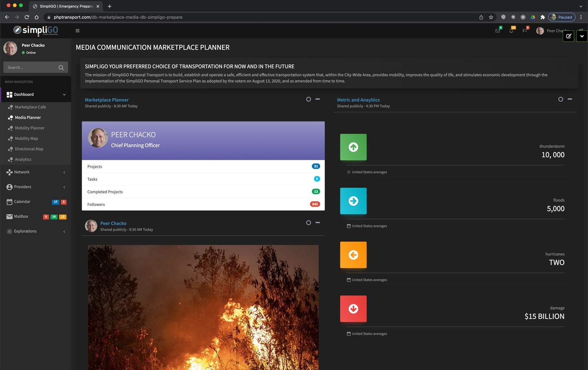Click the search magnifier icon in sidebar

tap(61, 67)
